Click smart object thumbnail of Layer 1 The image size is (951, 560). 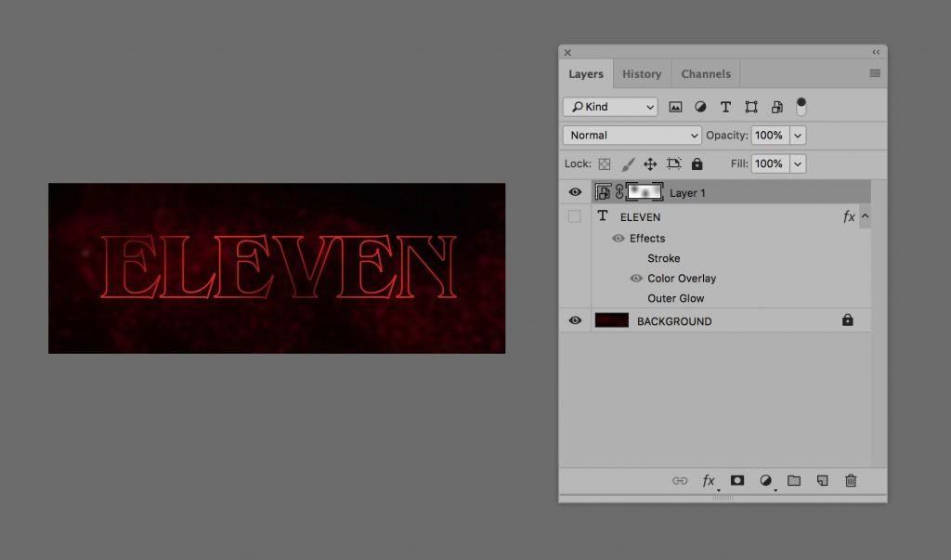603,192
